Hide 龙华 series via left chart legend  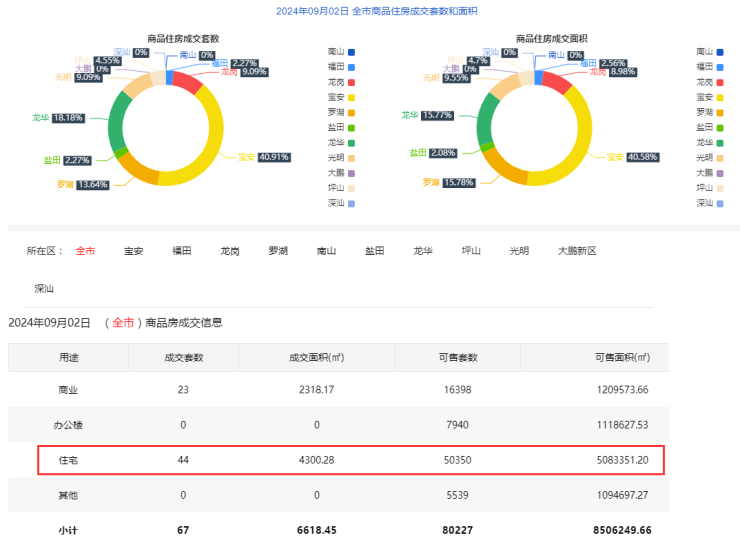pyautogui.click(x=341, y=142)
